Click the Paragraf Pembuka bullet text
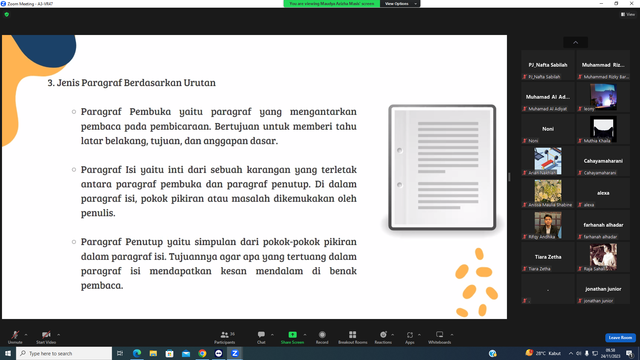640x360 pixels. tap(218, 126)
